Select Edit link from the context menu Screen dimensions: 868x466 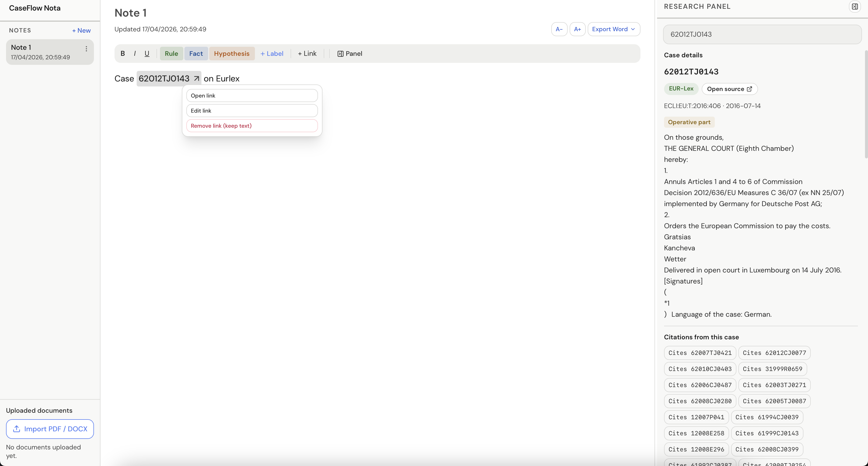[252, 110]
